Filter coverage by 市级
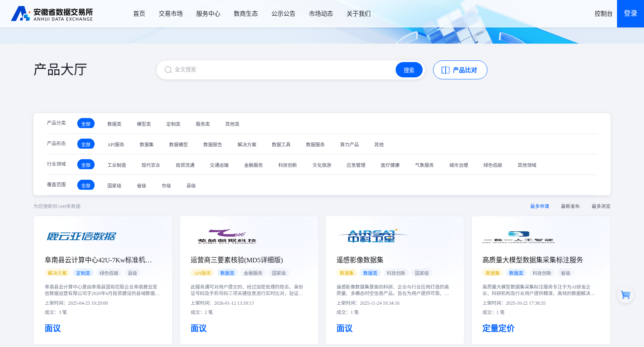Screen dimensions: 644x347 click(x=166, y=186)
